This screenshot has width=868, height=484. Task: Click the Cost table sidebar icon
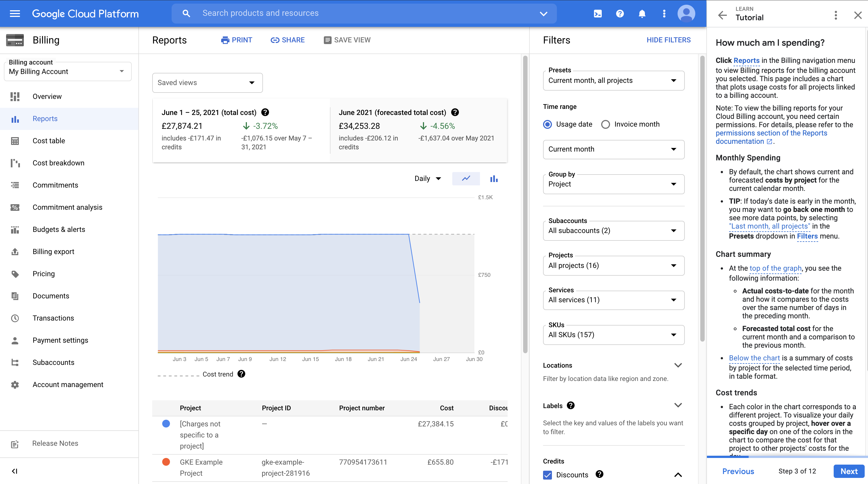[15, 140]
